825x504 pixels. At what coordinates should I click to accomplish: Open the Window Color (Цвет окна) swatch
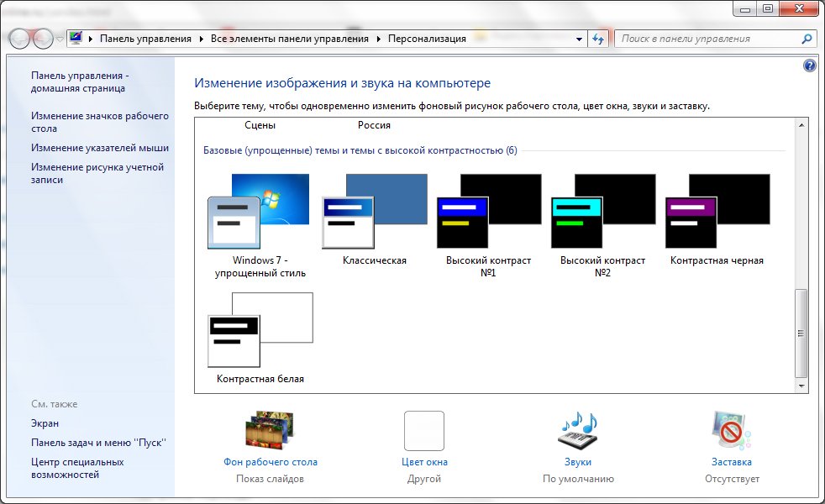(x=424, y=431)
